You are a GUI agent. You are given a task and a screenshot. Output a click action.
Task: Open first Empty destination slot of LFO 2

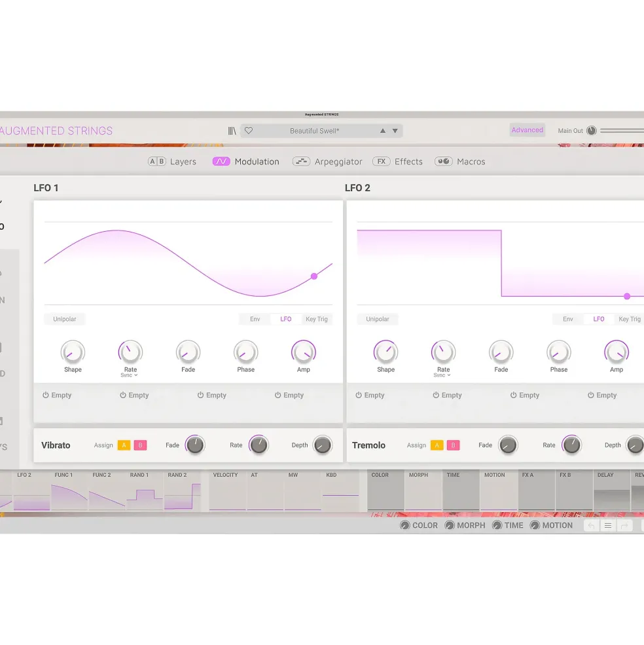pyautogui.click(x=370, y=395)
